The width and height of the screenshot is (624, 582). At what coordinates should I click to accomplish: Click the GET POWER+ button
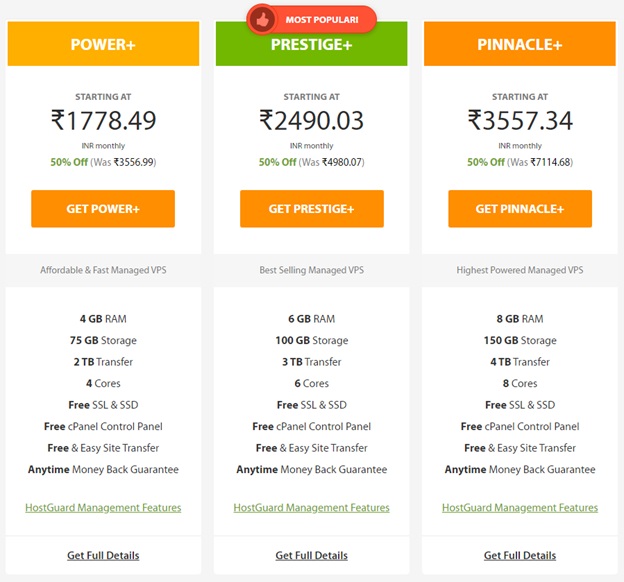pos(103,209)
